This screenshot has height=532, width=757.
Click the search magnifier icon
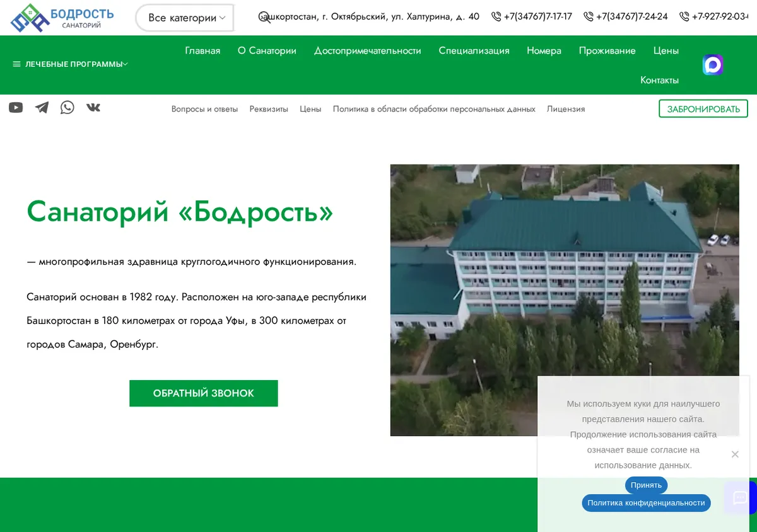(265, 17)
